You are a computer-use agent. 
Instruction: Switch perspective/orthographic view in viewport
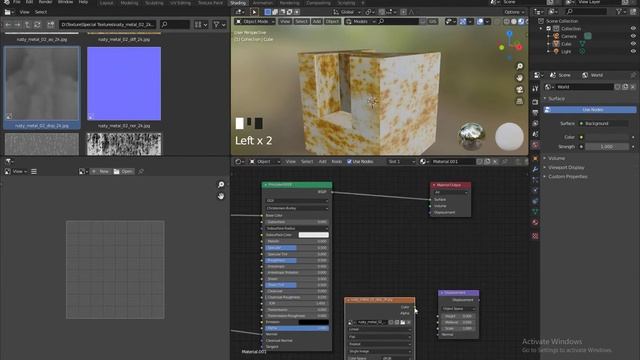(x=520, y=101)
